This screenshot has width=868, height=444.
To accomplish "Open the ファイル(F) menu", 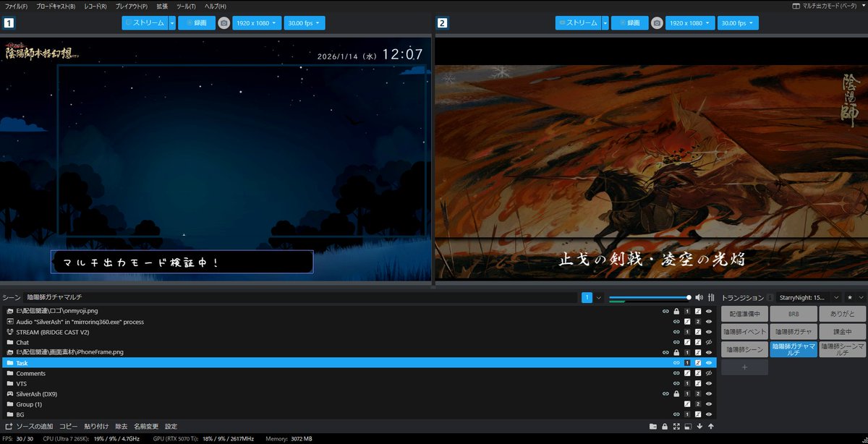I will point(16,6).
